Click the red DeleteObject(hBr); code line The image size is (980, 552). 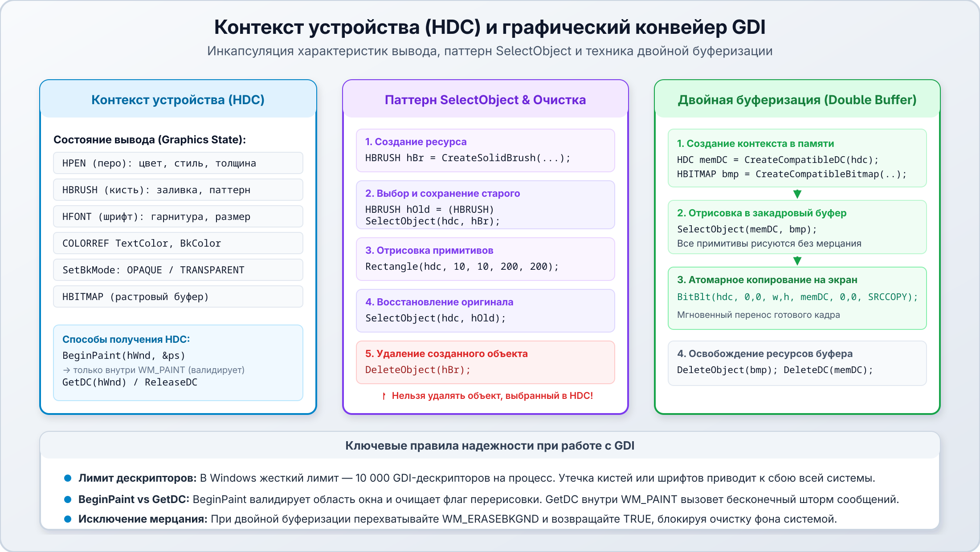pos(418,369)
